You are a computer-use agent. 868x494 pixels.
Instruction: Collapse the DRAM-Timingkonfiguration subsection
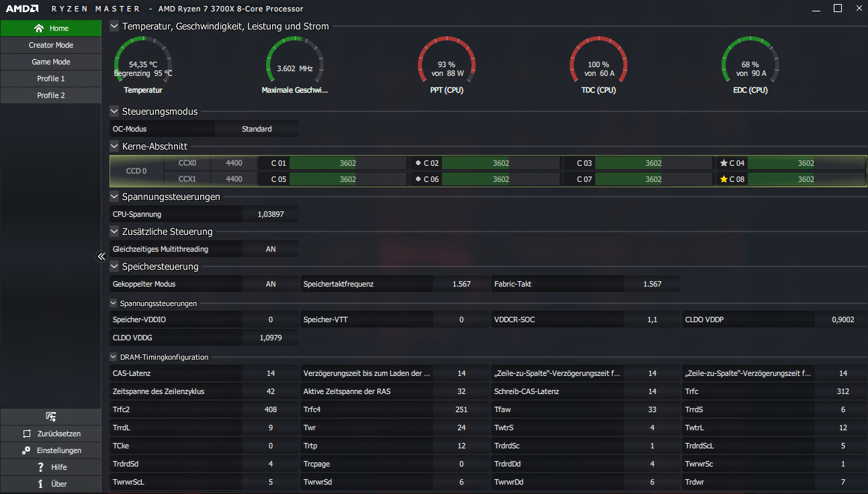click(x=114, y=357)
